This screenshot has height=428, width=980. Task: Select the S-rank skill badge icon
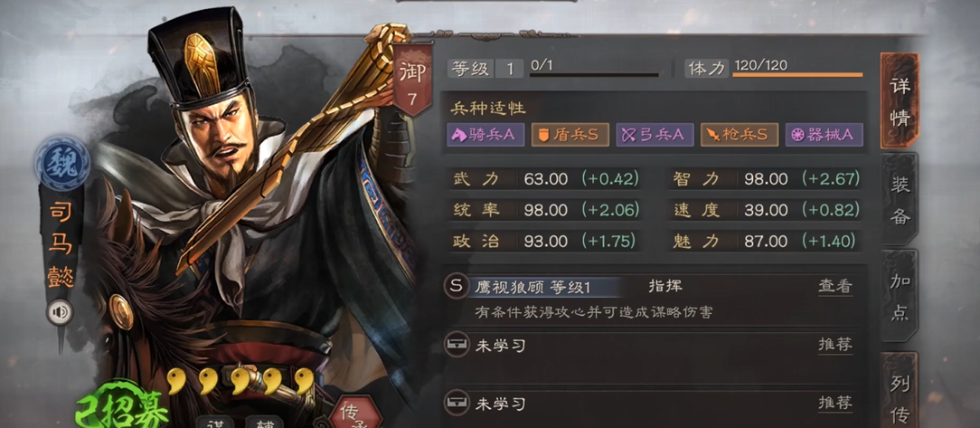(x=457, y=287)
